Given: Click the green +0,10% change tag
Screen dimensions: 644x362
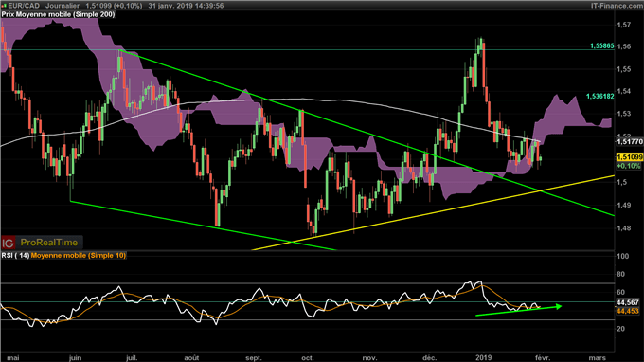Looking at the screenshot, I should click(x=629, y=166).
